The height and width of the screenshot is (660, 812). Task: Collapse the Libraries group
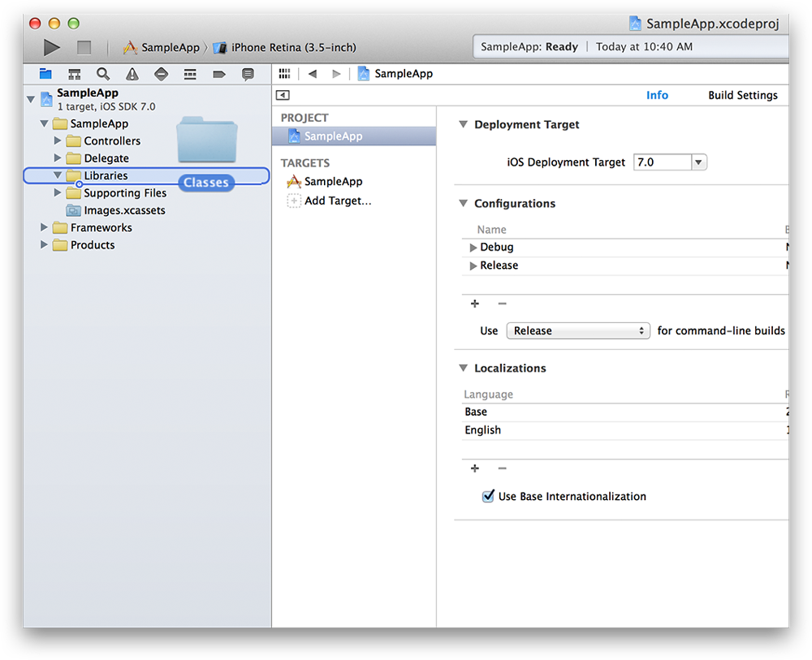58,175
